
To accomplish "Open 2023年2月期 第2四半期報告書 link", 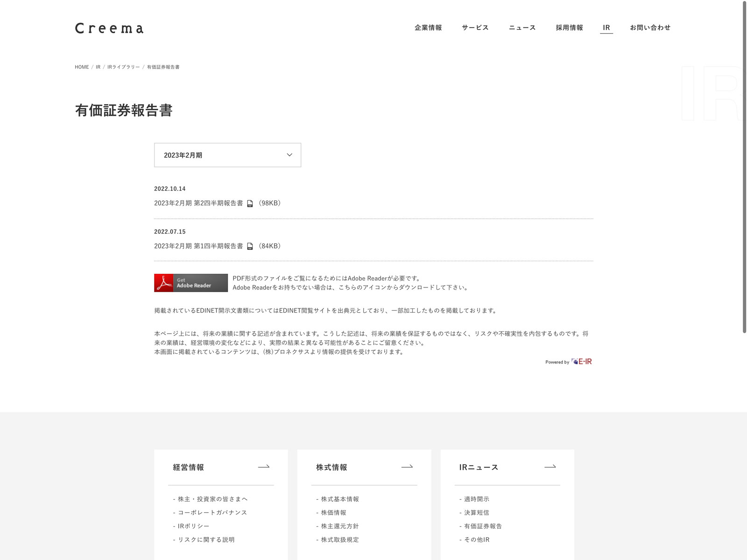I will [198, 203].
